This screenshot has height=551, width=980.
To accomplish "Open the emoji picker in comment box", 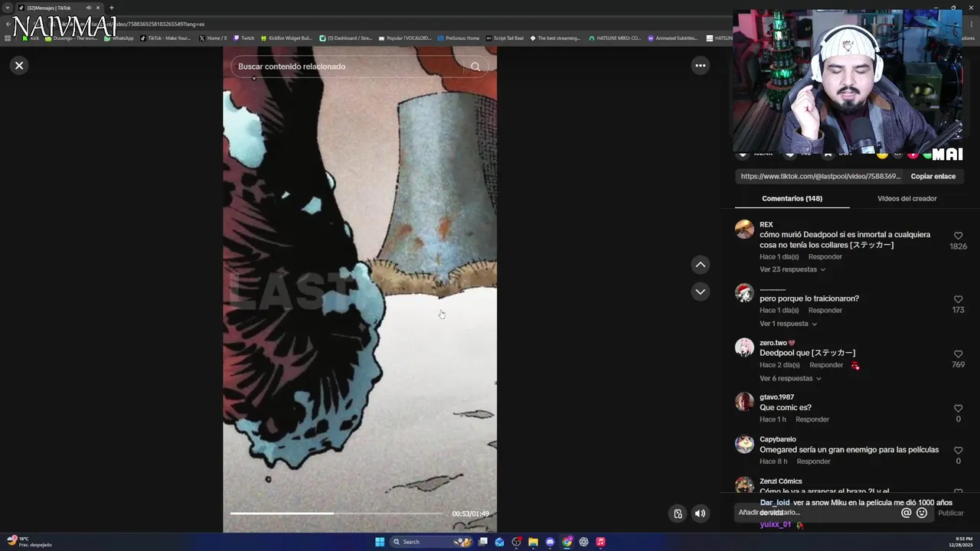I will pyautogui.click(x=922, y=513).
